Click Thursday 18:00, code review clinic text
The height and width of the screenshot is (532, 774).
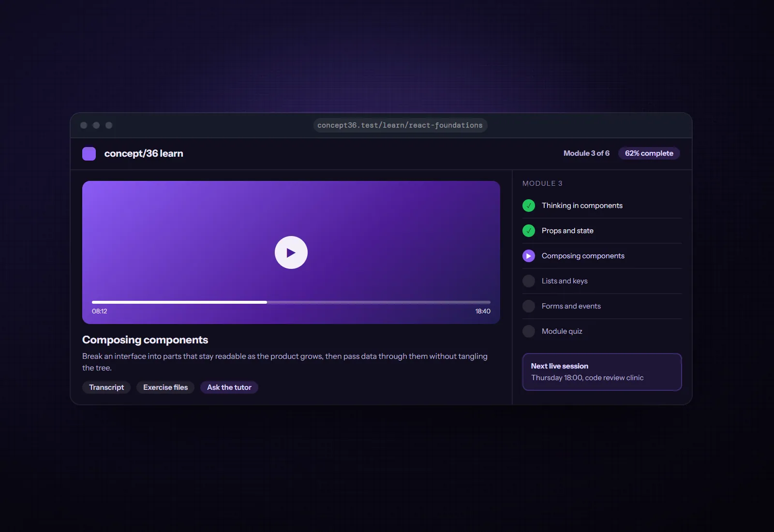click(587, 378)
